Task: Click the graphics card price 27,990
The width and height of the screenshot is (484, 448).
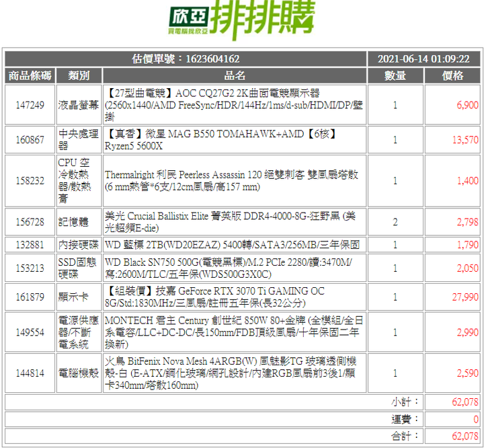Action: click(465, 297)
